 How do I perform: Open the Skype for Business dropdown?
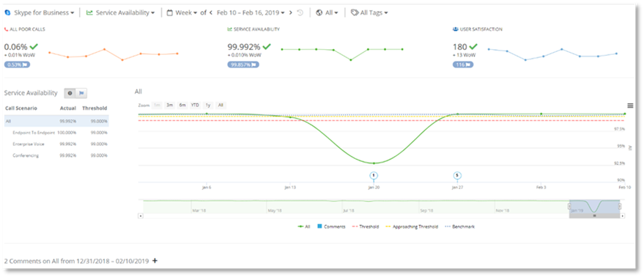(40, 12)
